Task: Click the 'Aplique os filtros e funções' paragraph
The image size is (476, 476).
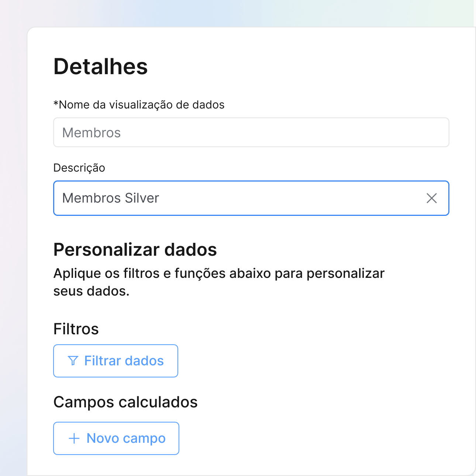Action: pos(219,274)
